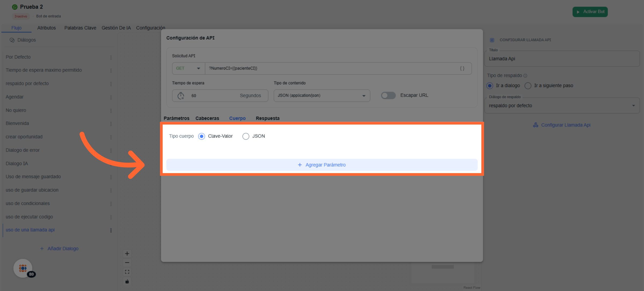Click the Activar Bot button
Image resolution: width=644 pixels, height=291 pixels.
coord(590,12)
